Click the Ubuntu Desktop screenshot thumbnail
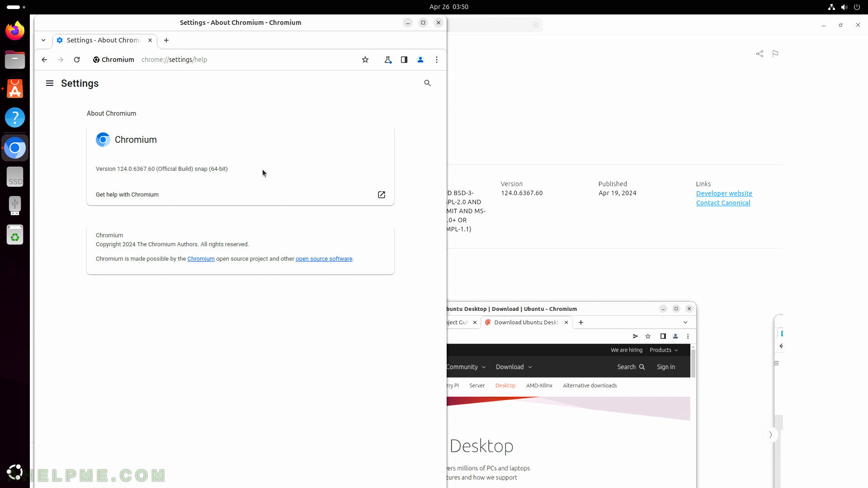 tap(571, 394)
